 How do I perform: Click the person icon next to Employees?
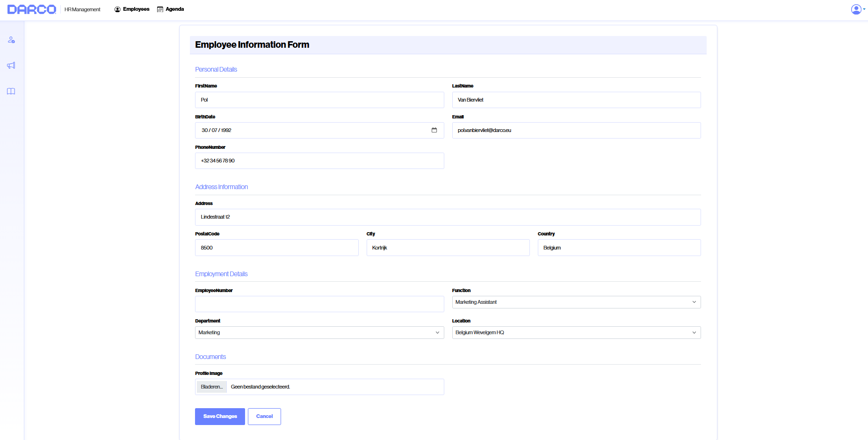[x=116, y=9]
